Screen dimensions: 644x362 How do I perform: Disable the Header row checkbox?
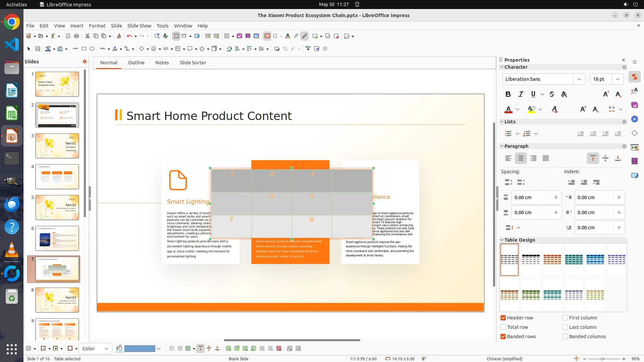pos(503,318)
